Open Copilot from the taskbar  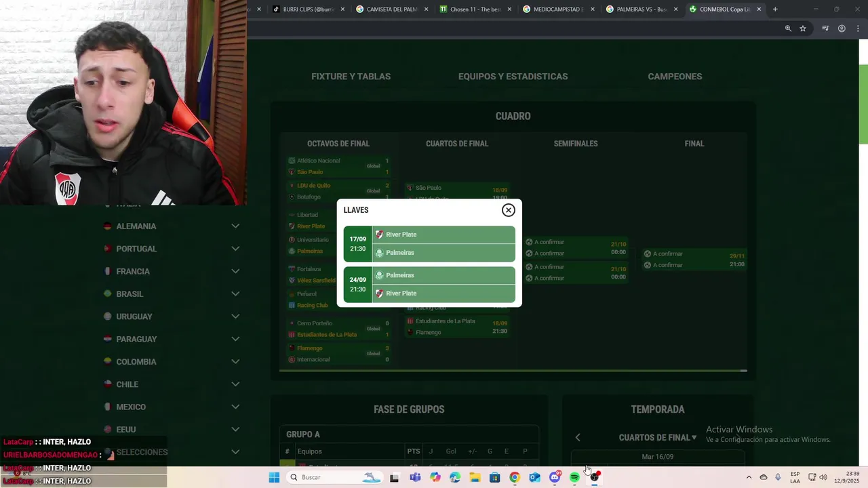(x=435, y=477)
